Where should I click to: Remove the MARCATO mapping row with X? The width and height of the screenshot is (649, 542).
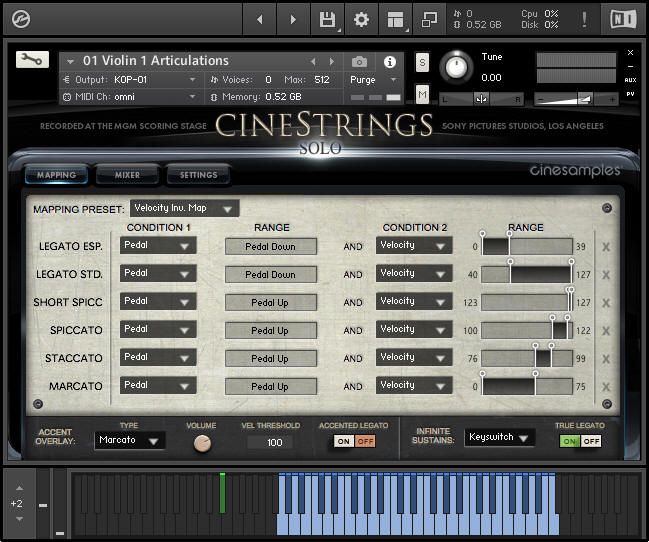pos(606,387)
